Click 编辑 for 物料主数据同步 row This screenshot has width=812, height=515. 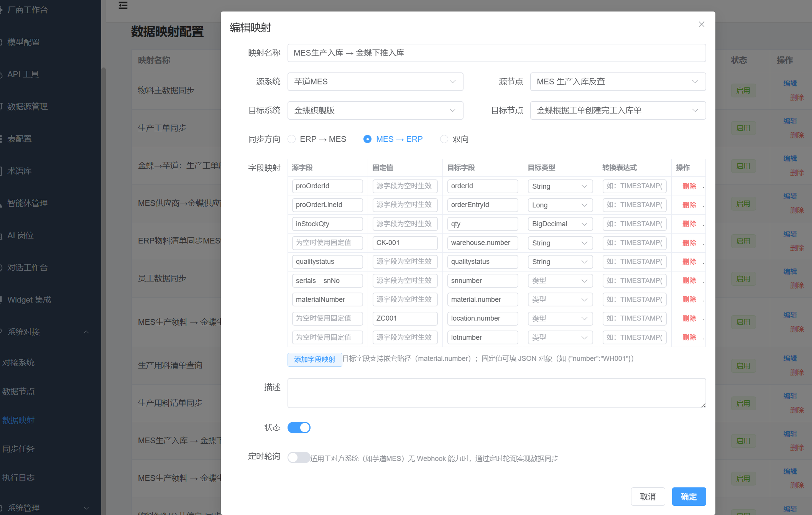pyautogui.click(x=790, y=83)
